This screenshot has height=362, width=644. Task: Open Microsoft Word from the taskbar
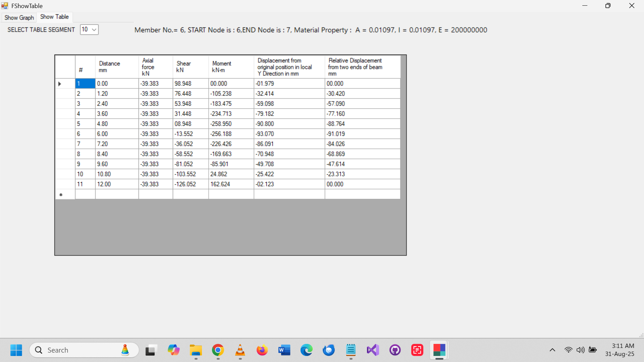[x=284, y=350]
